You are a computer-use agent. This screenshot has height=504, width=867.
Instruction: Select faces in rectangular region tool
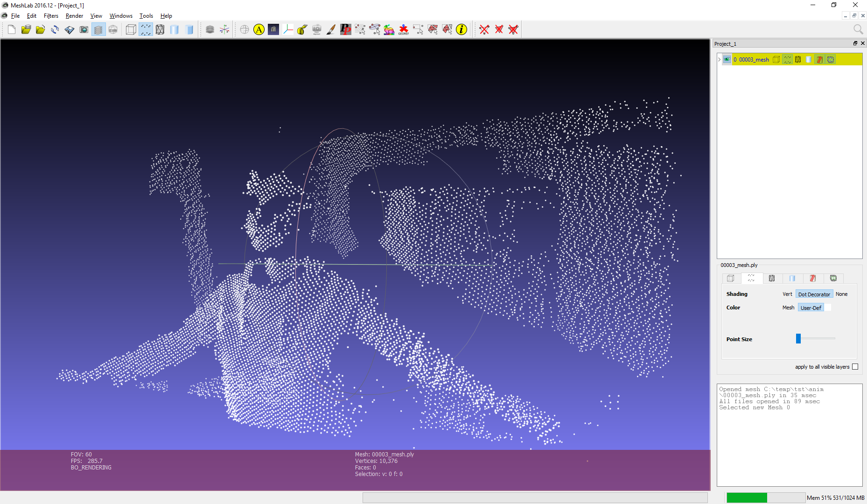click(x=433, y=30)
